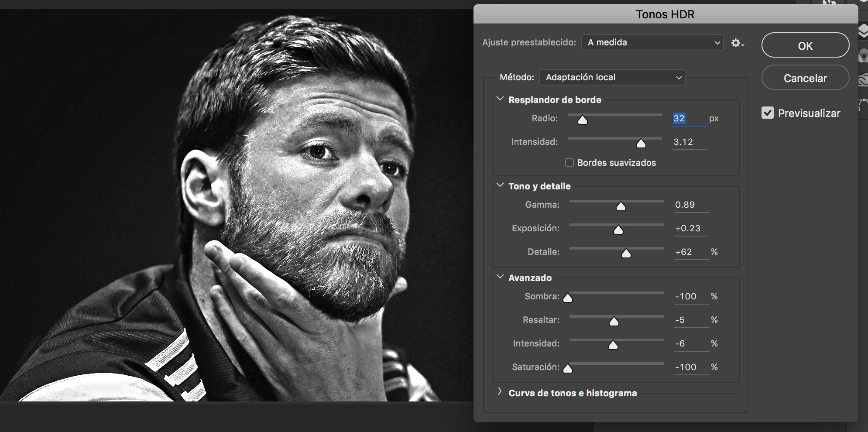Open preset options gear menu
Screen dimensions: 868x432
(x=738, y=43)
